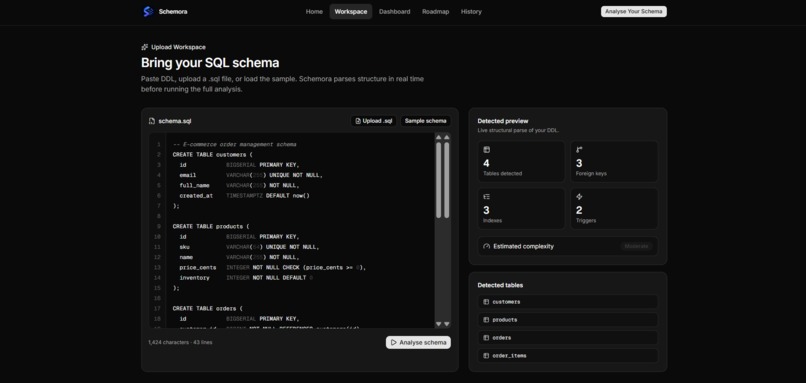
Task: Click the Foreign keys card icon
Action: 579,150
